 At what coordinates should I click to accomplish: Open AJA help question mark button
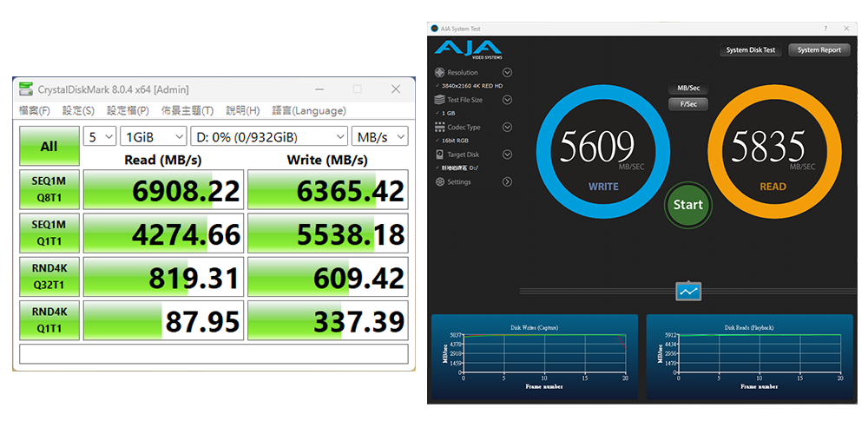click(x=825, y=29)
